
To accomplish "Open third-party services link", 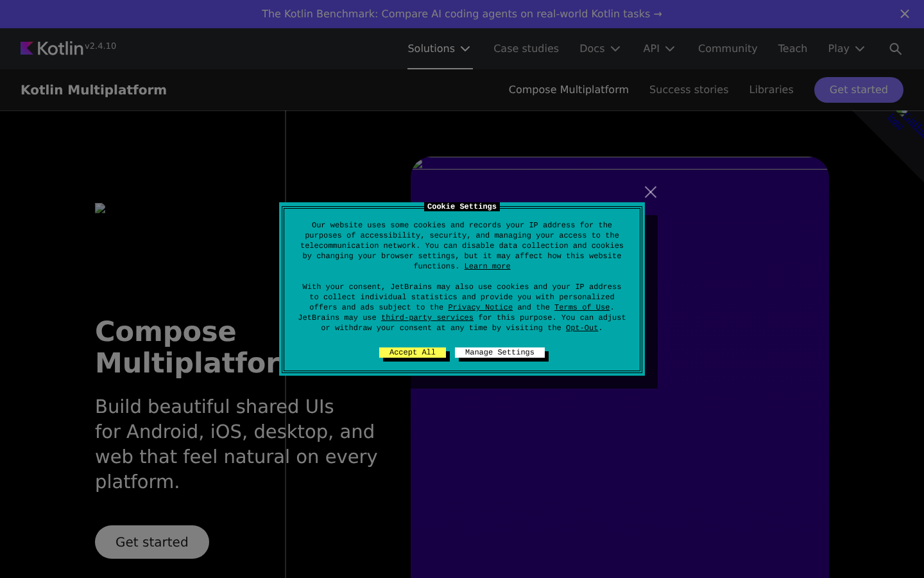I will pos(427,318).
